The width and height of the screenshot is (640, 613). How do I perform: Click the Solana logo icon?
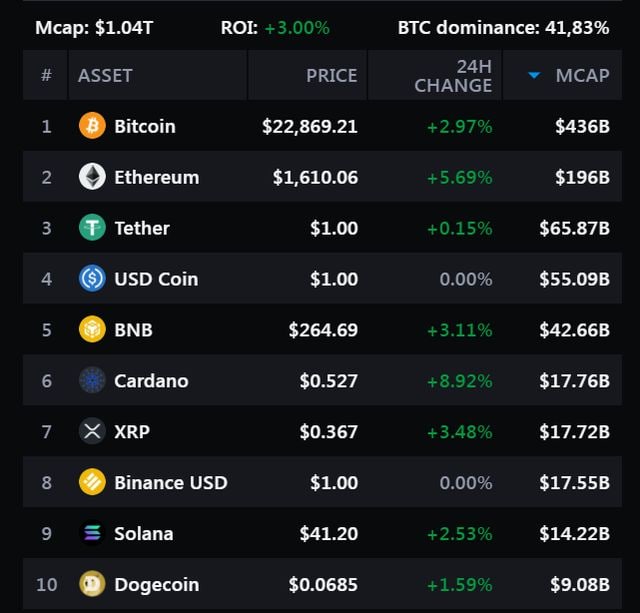92,533
